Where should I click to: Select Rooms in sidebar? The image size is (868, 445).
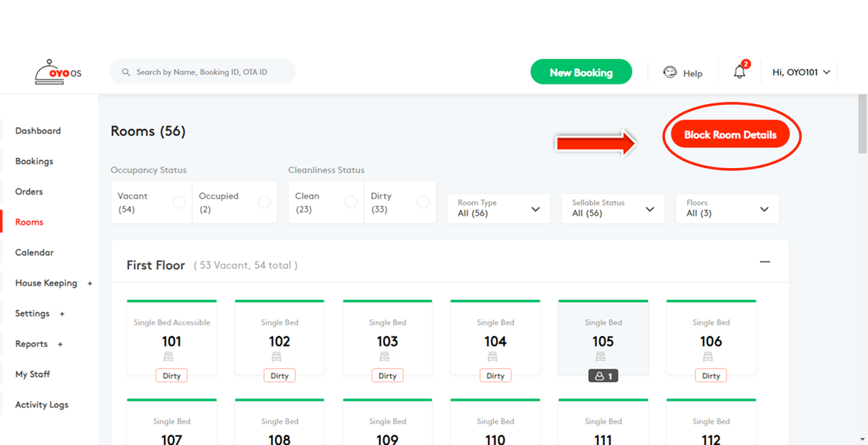pyautogui.click(x=29, y=222)
